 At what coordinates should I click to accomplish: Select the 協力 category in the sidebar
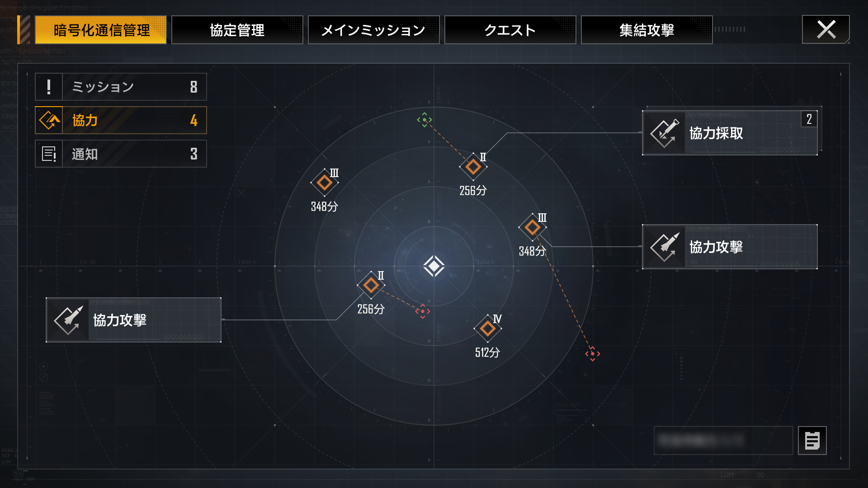121,120
